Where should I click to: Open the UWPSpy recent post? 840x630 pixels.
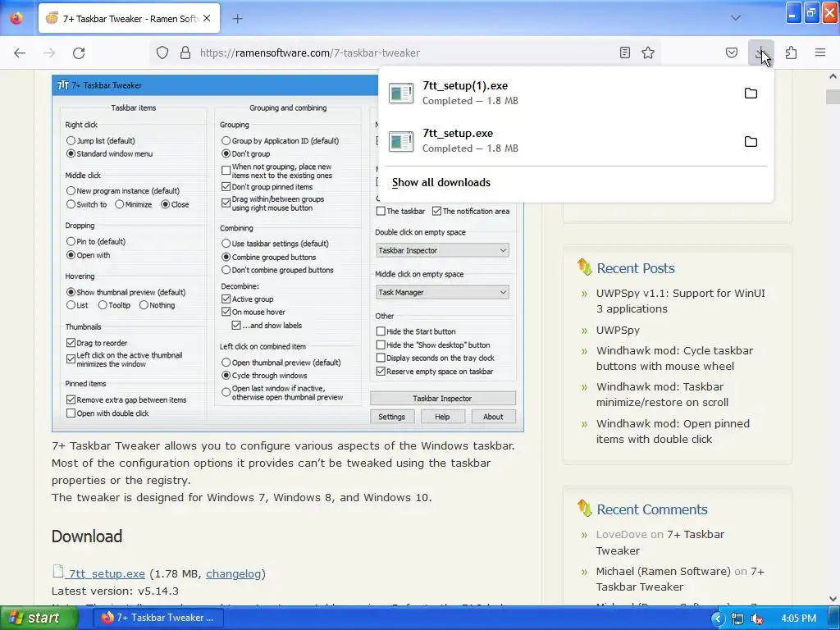point(618,330)
